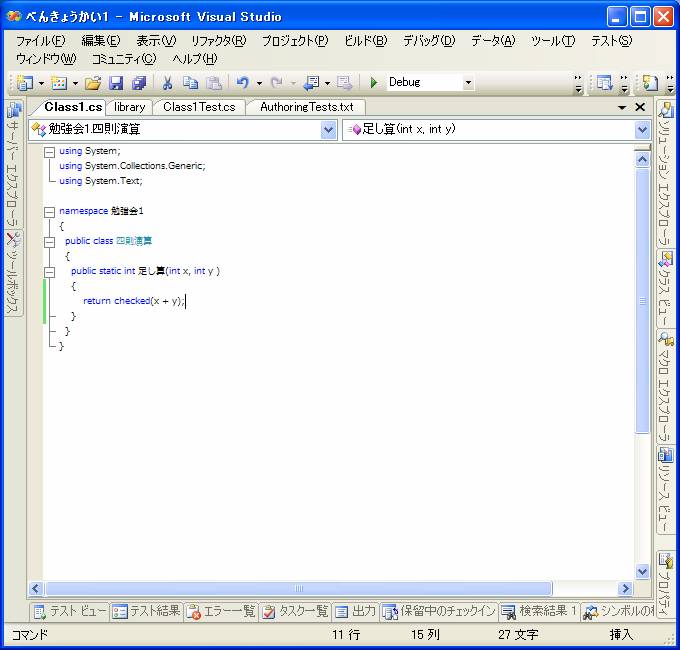Open the デバッグ(D) menu
Screen dimensions: 680x650
click(428, 41)
